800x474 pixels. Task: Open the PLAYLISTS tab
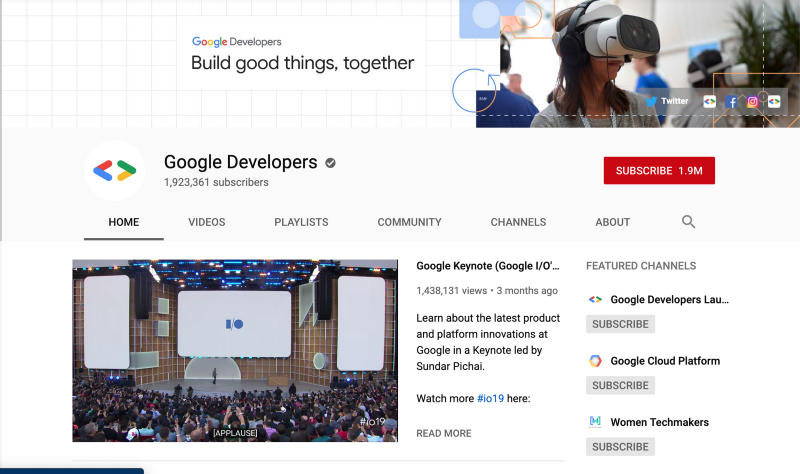301,222
